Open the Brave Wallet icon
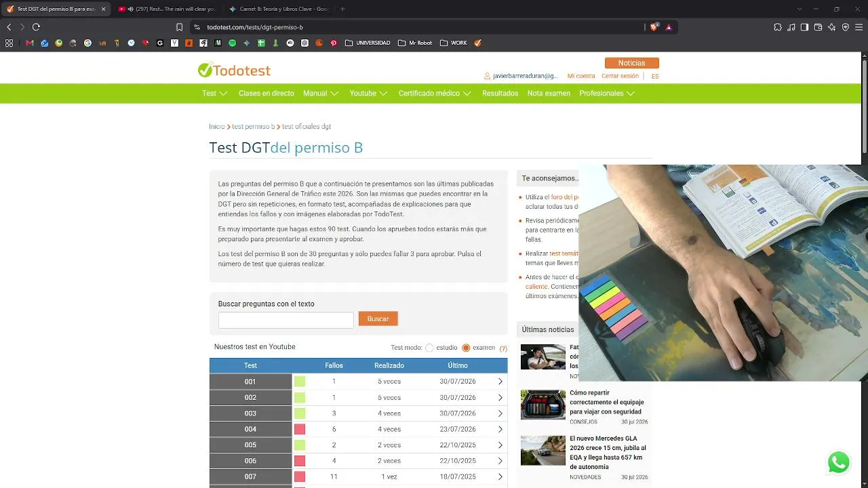 [818, 27]
